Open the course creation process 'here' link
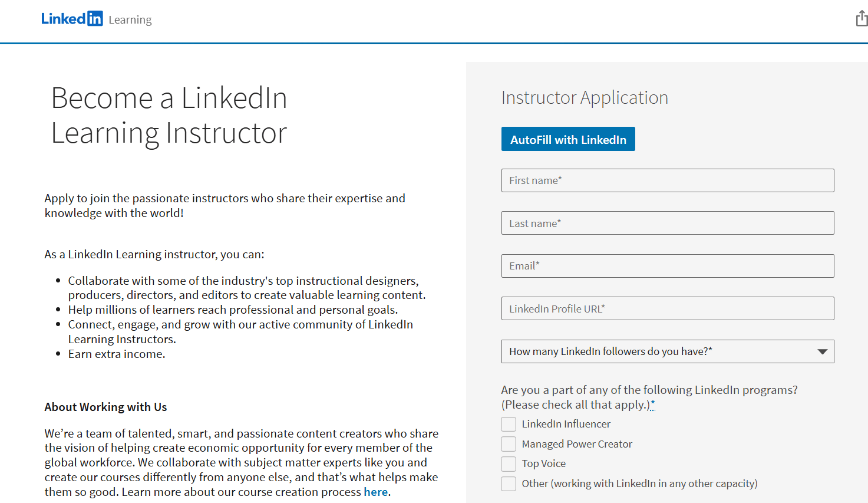 [x=375, y=492]
